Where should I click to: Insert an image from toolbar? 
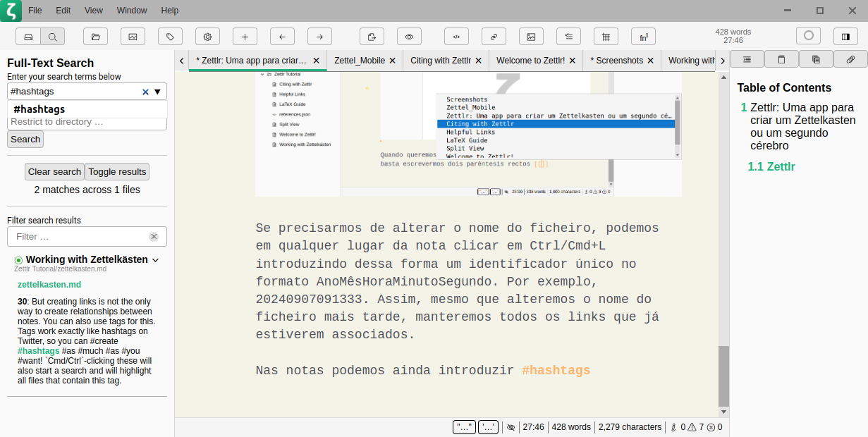pyautogui.click(x=531, y=36)
